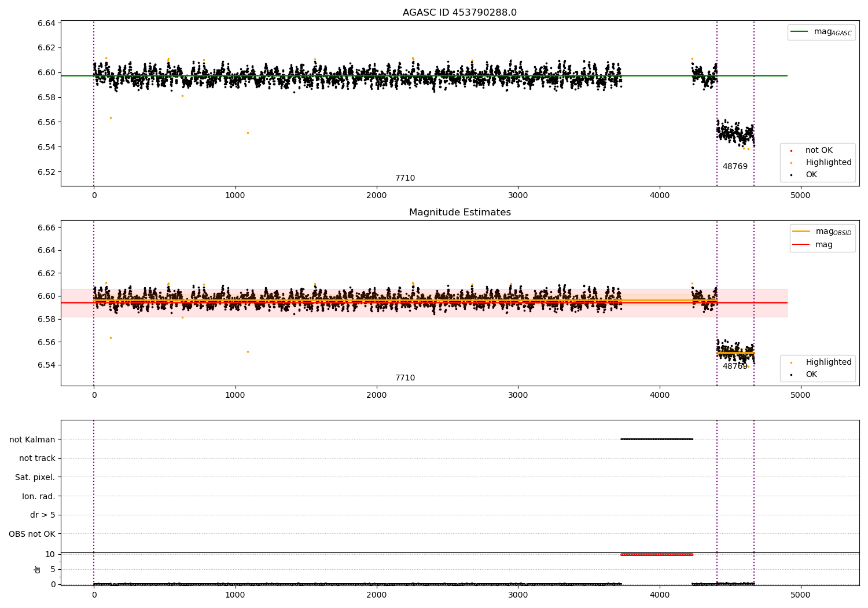This screenshot has height=608, width=868.
Task: Click the rotated 'dr' y-axis label
Action: point(38,569)
